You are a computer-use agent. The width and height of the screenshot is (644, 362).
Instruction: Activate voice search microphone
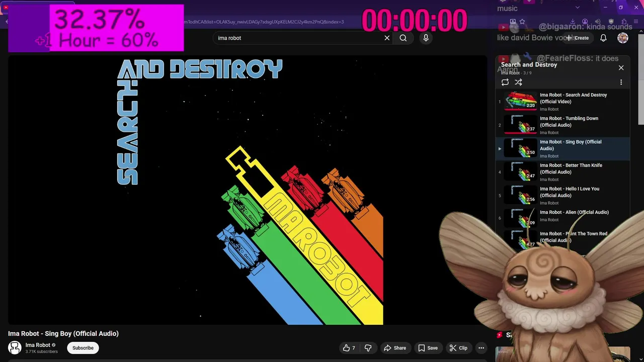point(426,38)
